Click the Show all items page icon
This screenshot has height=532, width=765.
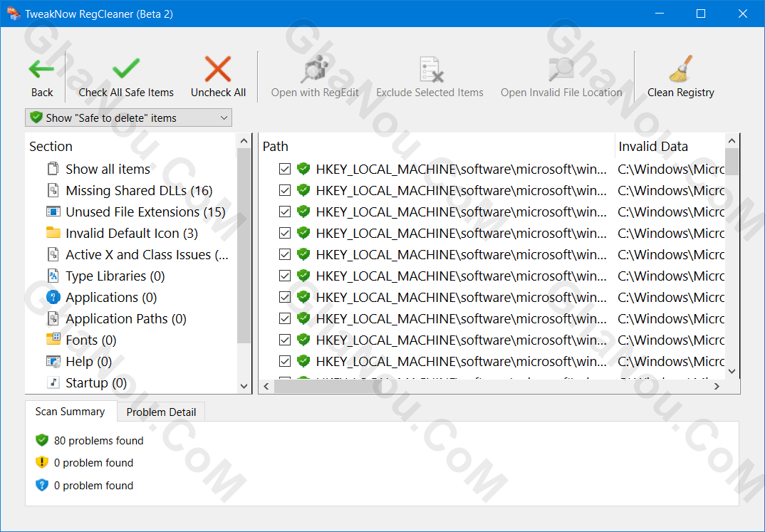click(x=53, y=169)
